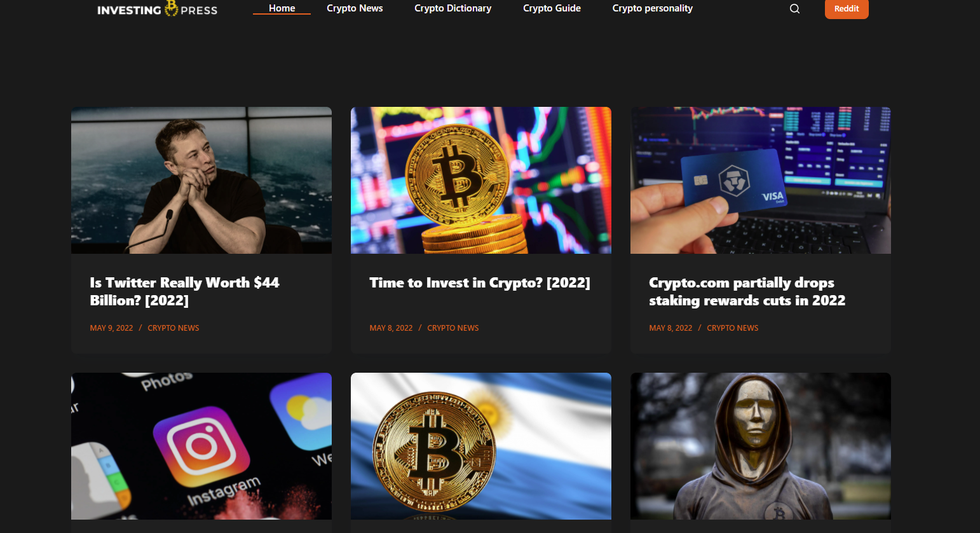Click CRYPTO NEWS category under Twitter article
Screen dimensions: 980x533
[174, 328]
